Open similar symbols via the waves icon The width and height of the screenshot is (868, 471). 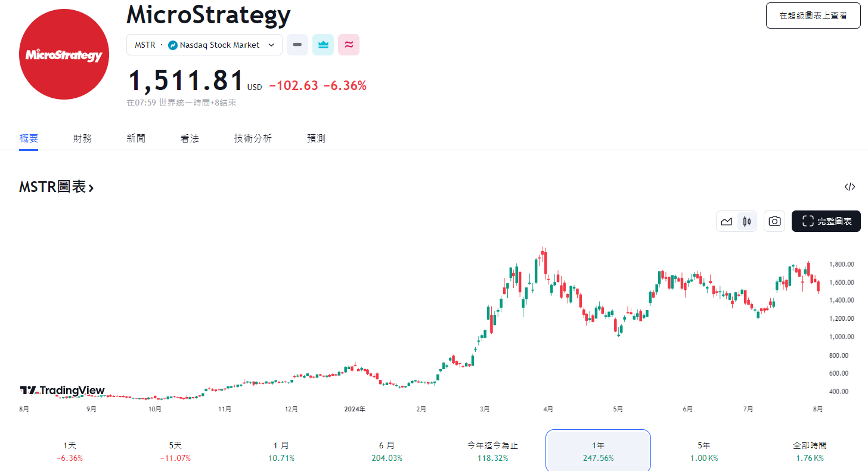click(349, 44)
